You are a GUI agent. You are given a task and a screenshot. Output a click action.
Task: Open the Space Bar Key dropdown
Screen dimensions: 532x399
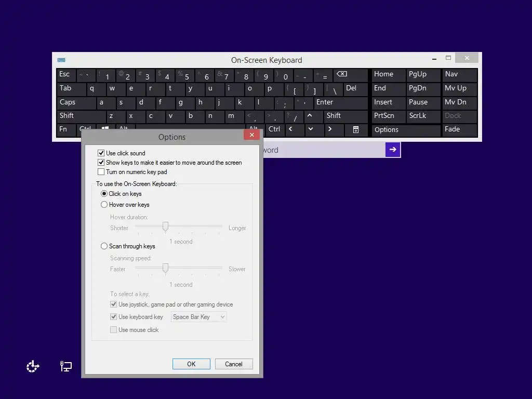point(198,317)
